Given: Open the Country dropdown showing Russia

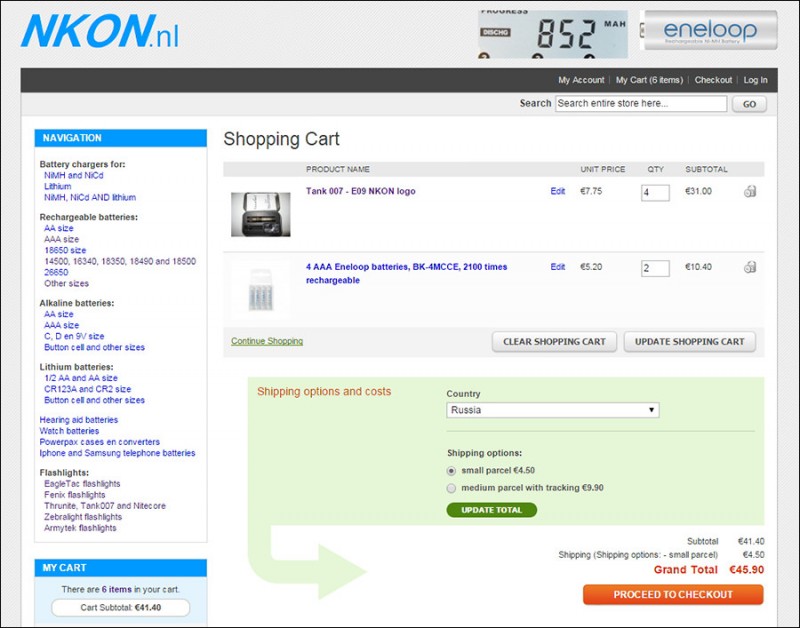Looking at the screenshot, I should pyautogui.click(x=553, y=410).
